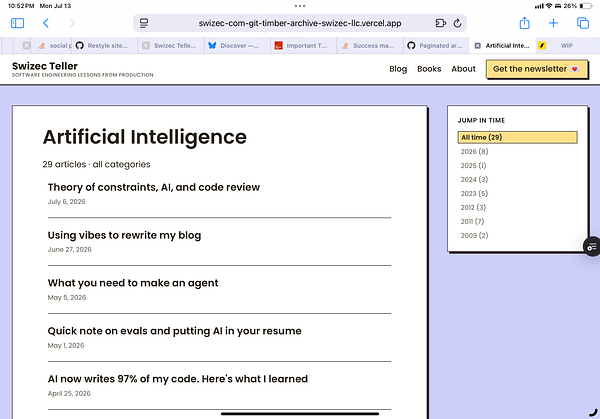
Task: Click the '29 articles · all categories' text
Action: pos(96,165)
